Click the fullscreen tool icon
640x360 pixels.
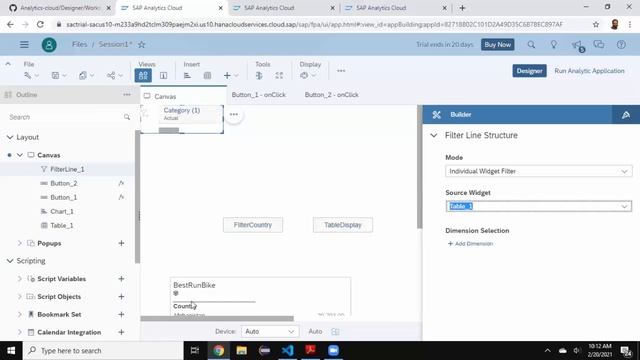tap(279, 76)
